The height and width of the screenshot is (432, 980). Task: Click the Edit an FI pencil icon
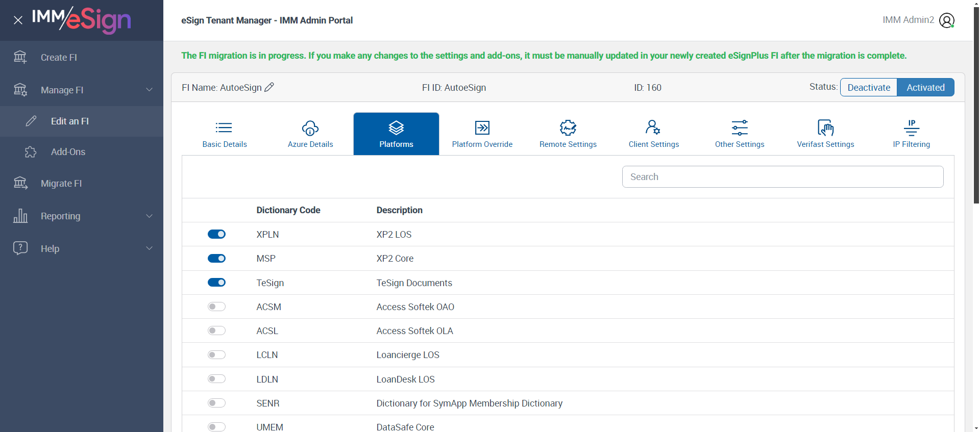point(31,121)
